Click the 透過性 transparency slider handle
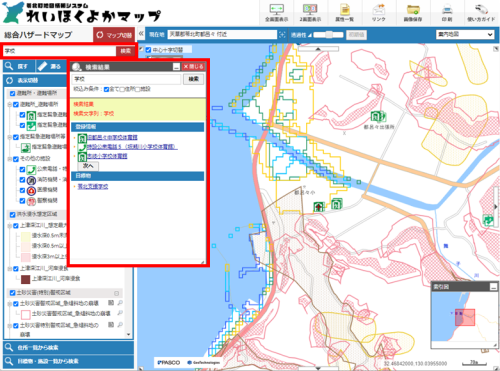The image size is (500, 371). tap(329, 35)
